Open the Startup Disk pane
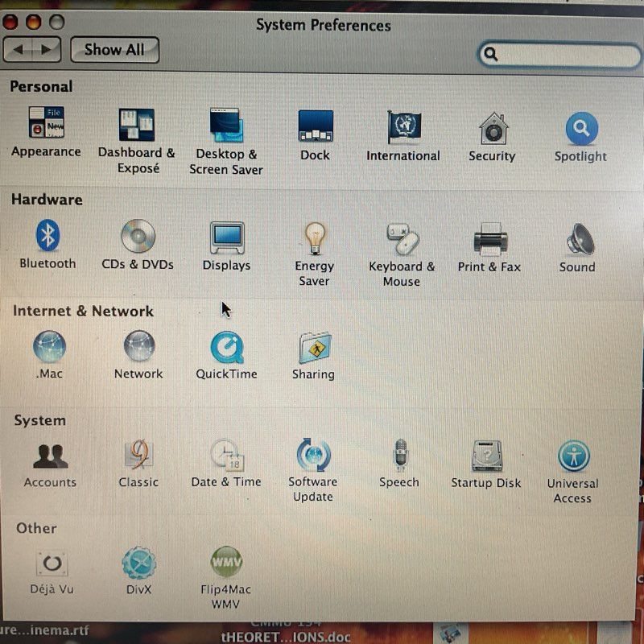Viewport: 644px width, 644px height. pyautogui.click(x=486, y=456)
